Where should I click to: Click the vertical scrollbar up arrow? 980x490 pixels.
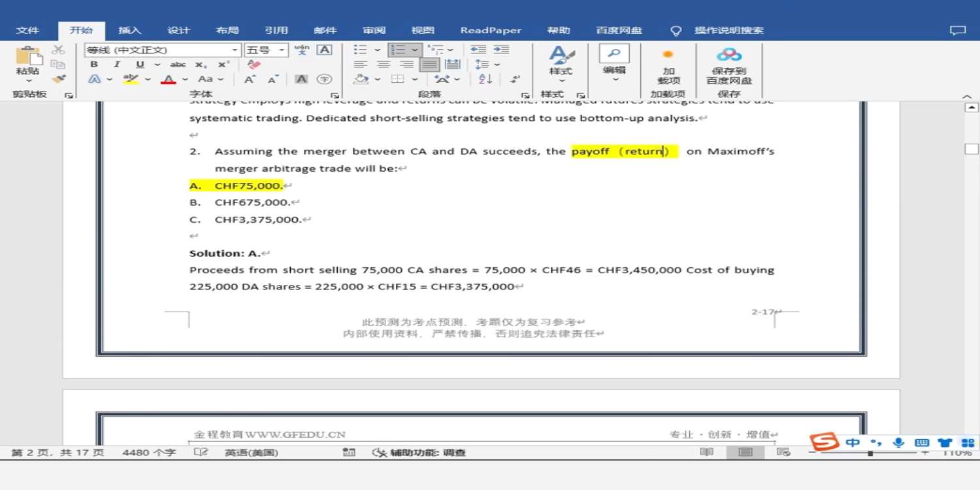click(x=972, y=107)
